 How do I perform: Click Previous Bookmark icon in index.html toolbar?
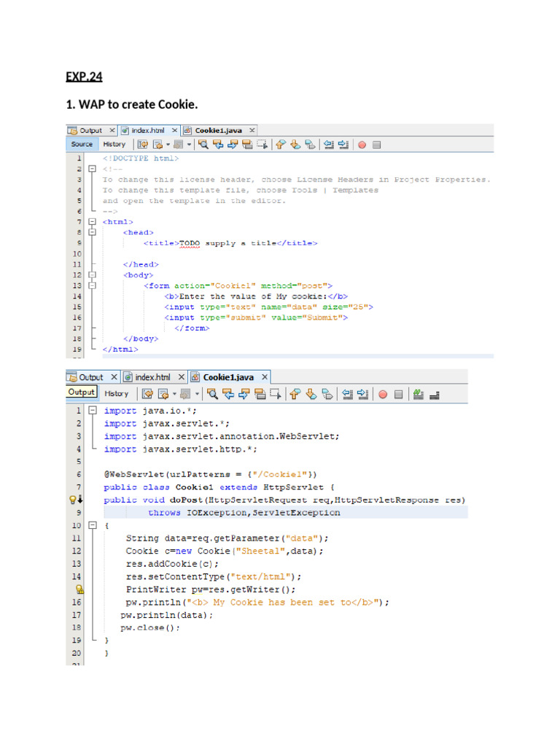280,144
